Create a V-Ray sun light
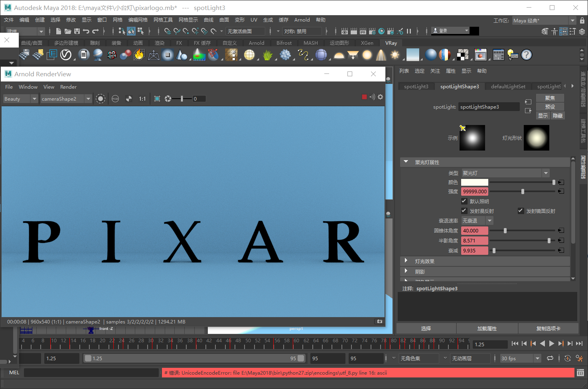588x389 pixels. (x=395, y=55)
